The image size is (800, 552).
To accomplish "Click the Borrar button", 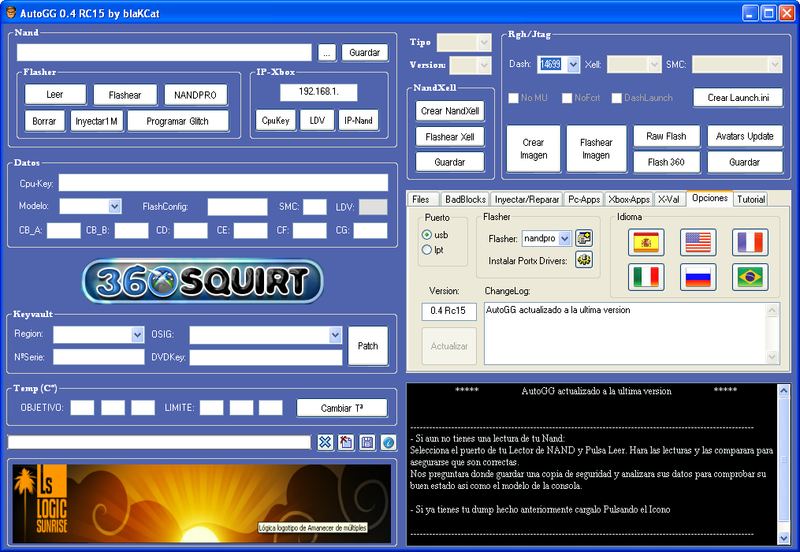I will pyautogui.click(x=44, y=121).
